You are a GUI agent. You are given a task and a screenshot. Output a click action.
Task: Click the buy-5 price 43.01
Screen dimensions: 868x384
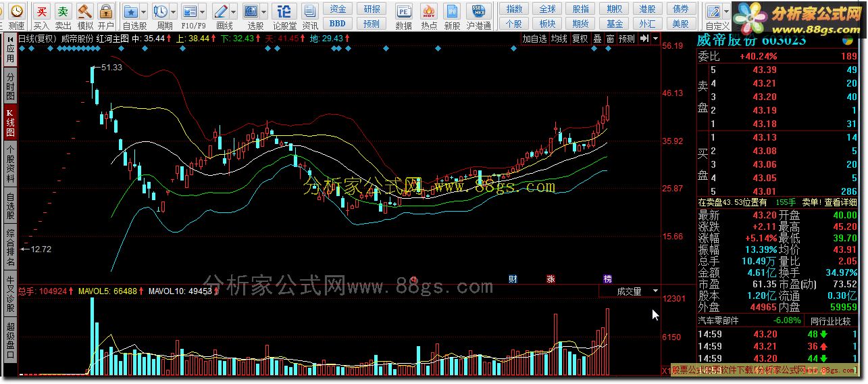[765, 191]
